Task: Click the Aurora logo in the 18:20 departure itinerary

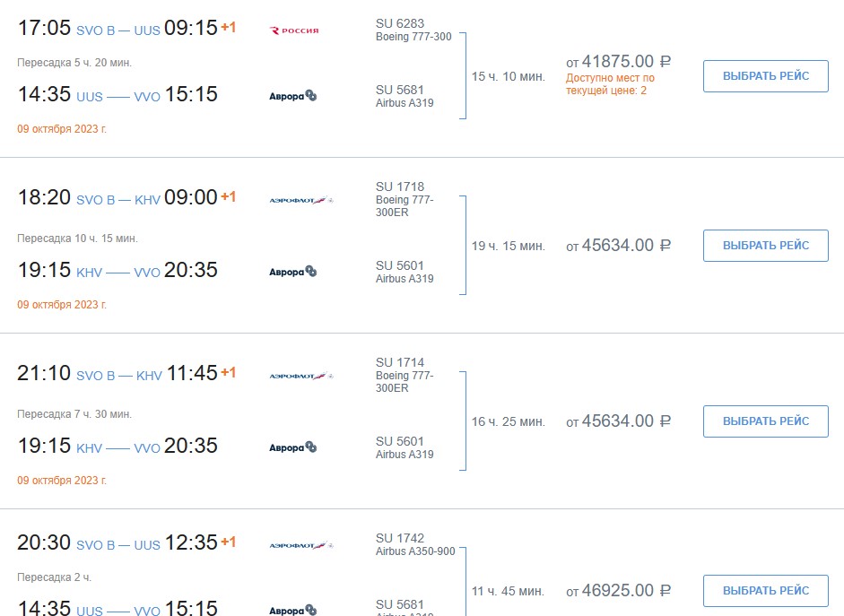Action: pyautogui.click(x=292, y=272)
